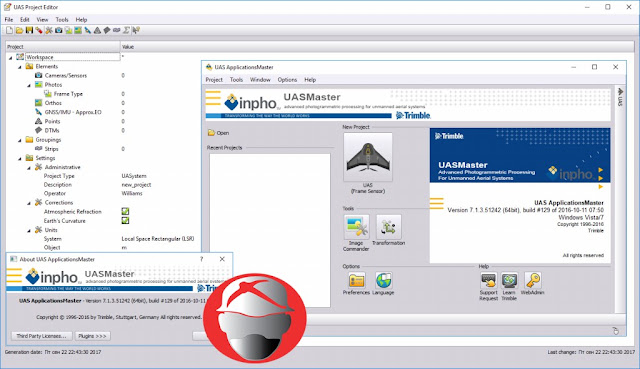Viewport: 640px width, 369px height.
Task: Open the Learn Trimble icon
Action: (x=509, y=280)
